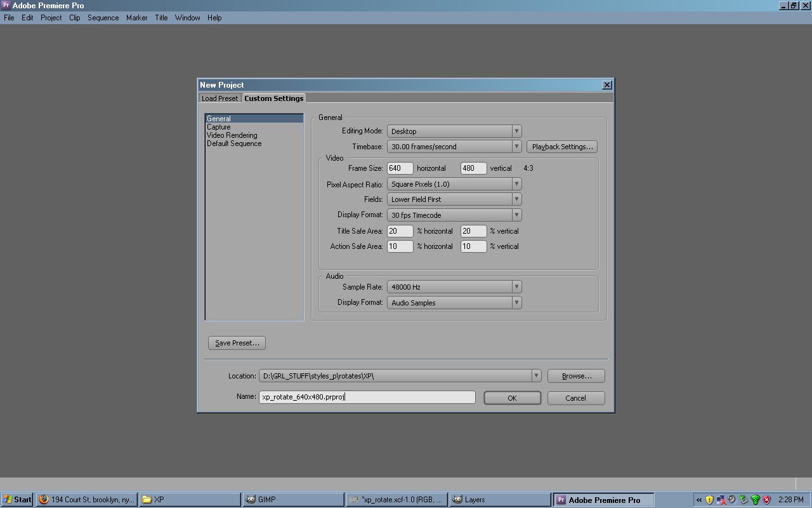Select Capture in the settings list
The width and height of the screenshot is (812, 508).
(218, 126)
